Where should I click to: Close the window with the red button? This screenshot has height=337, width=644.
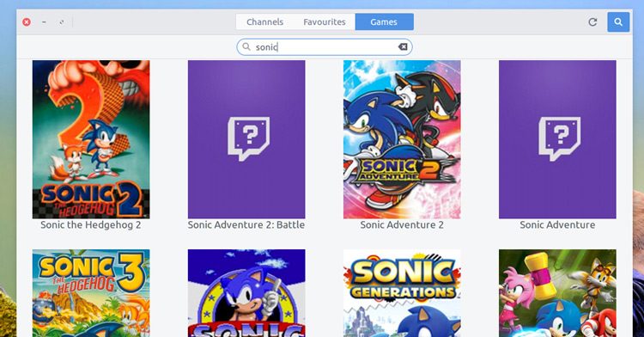tap(27, 22)
